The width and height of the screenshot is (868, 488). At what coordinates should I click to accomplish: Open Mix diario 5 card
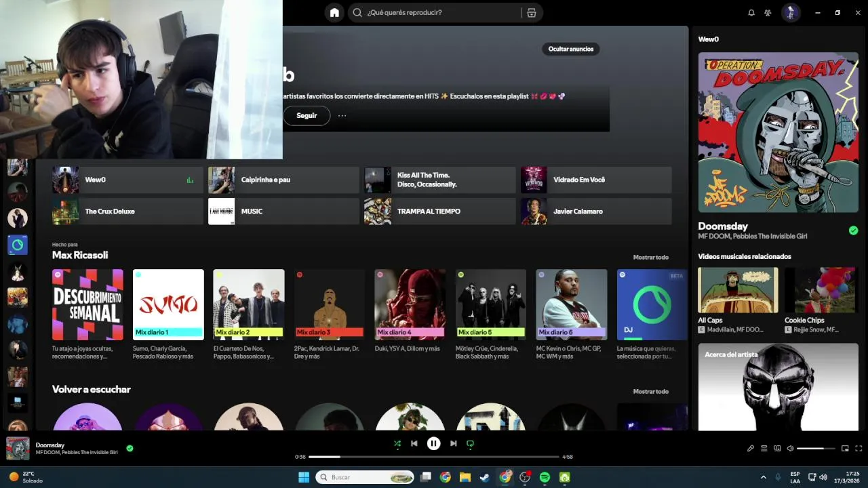tap(491, 314)
